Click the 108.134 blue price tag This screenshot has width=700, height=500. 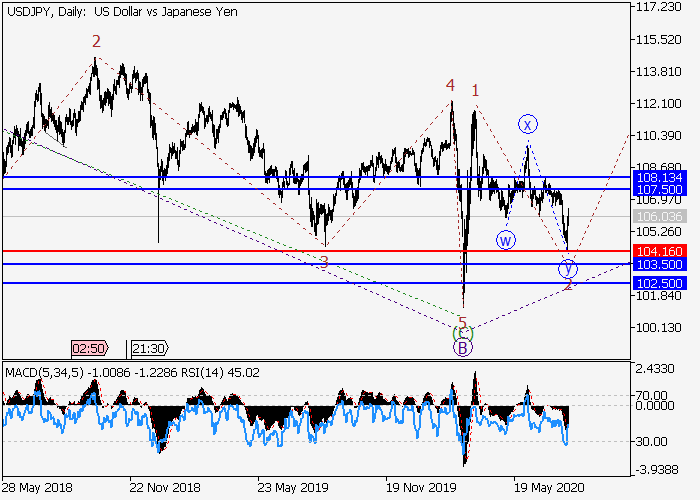(x=658, y=177)
